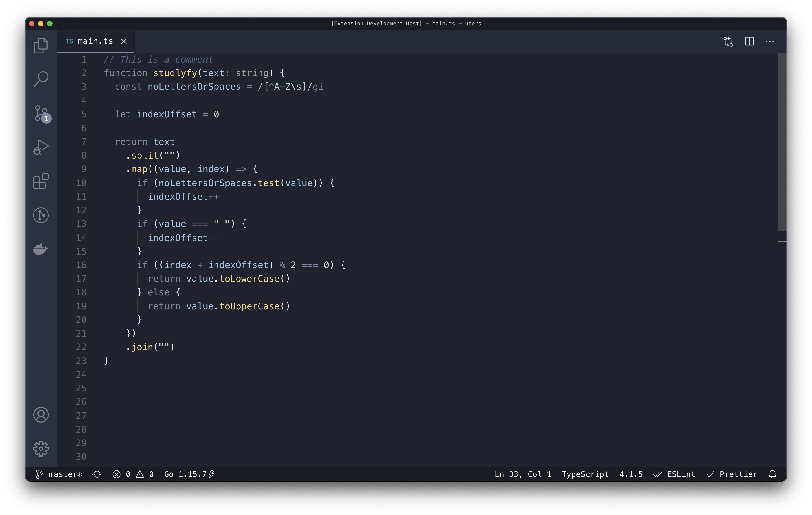812x515 pixels.
Task: Open the errors and warnings problems indicator
Action: (133, 474)
